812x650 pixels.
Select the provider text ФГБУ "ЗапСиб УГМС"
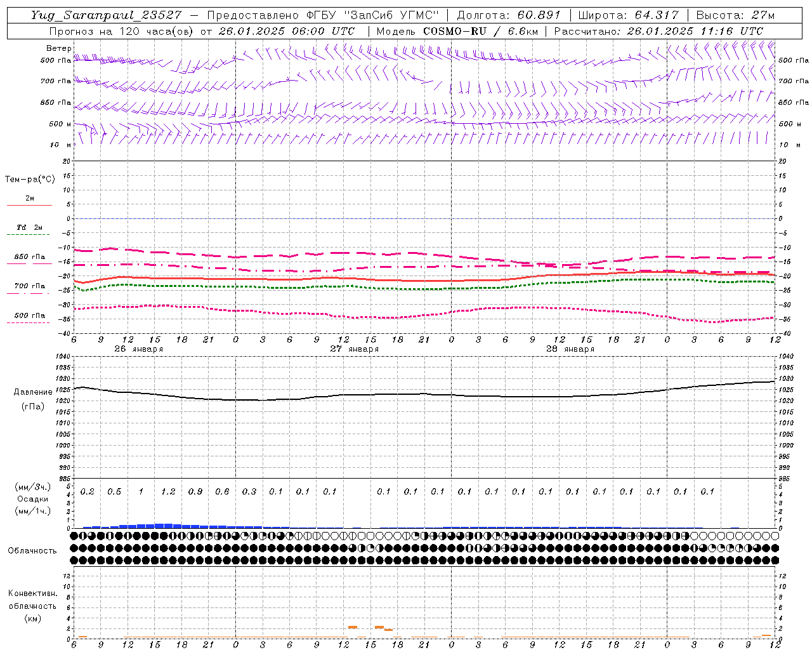click(x=373, y=15)
